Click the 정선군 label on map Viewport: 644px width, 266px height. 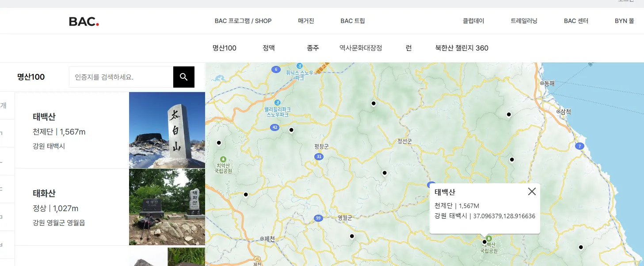404,141
